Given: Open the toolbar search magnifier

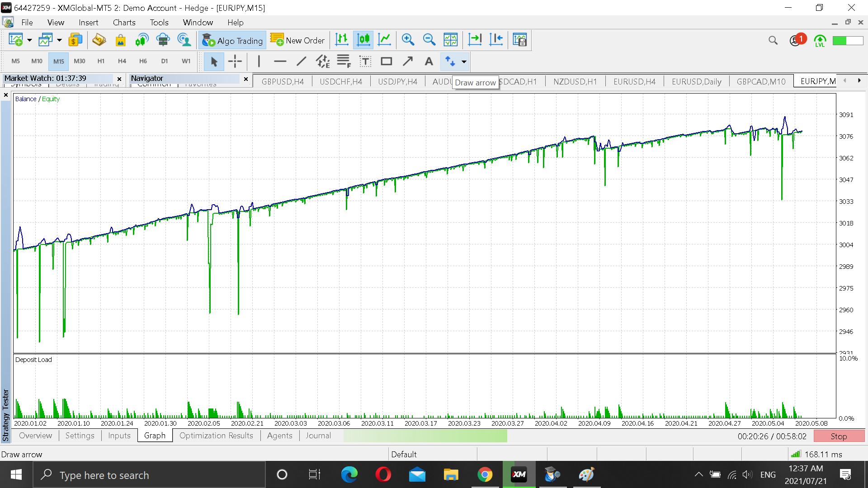Looking at the screenshot, I should click(773, 41).
